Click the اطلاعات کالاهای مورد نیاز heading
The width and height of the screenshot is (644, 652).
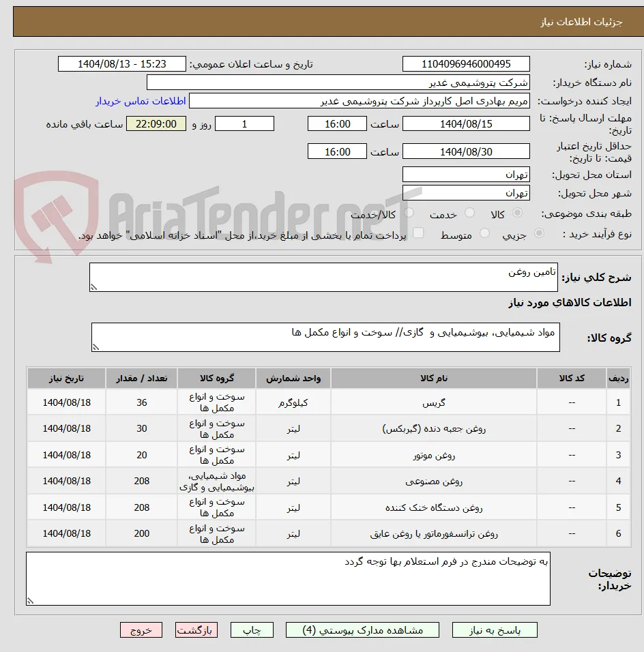[x=570, y=302]
